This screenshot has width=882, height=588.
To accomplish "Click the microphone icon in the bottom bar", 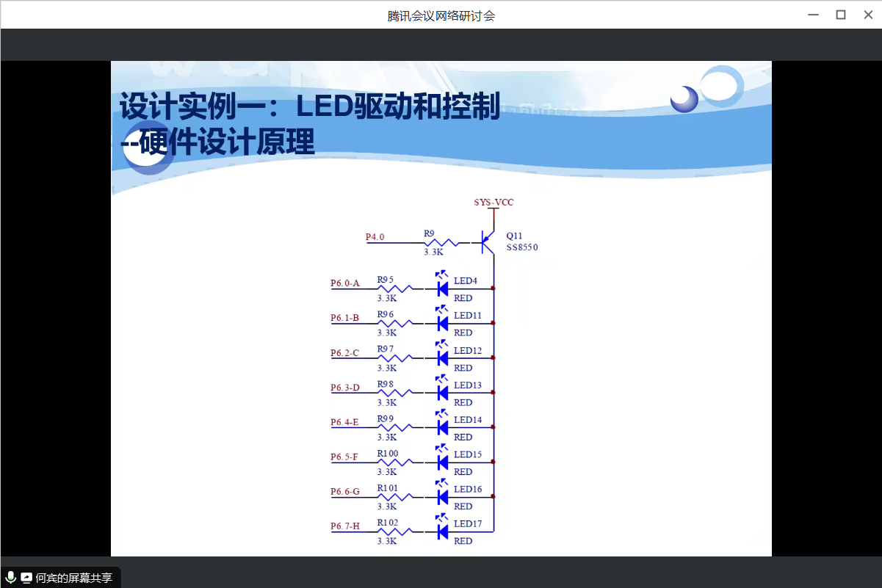I will [x=11, y=578].
